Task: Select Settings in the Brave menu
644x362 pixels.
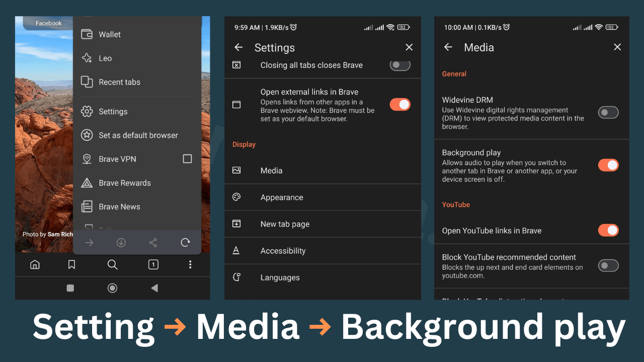Action: point(113,112)
